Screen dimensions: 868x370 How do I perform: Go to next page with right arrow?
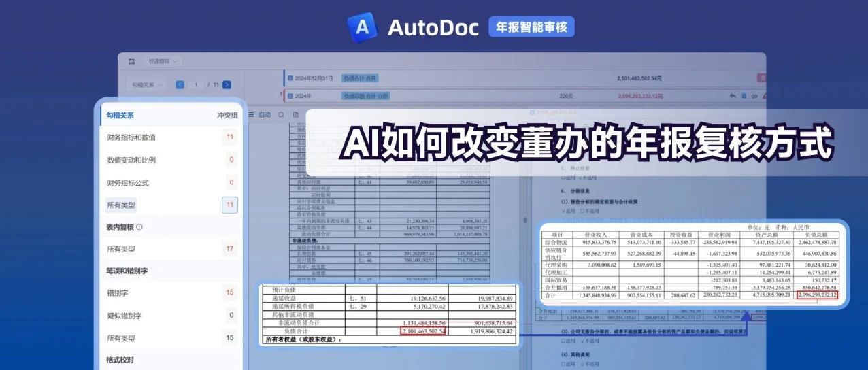coord(227,85)
